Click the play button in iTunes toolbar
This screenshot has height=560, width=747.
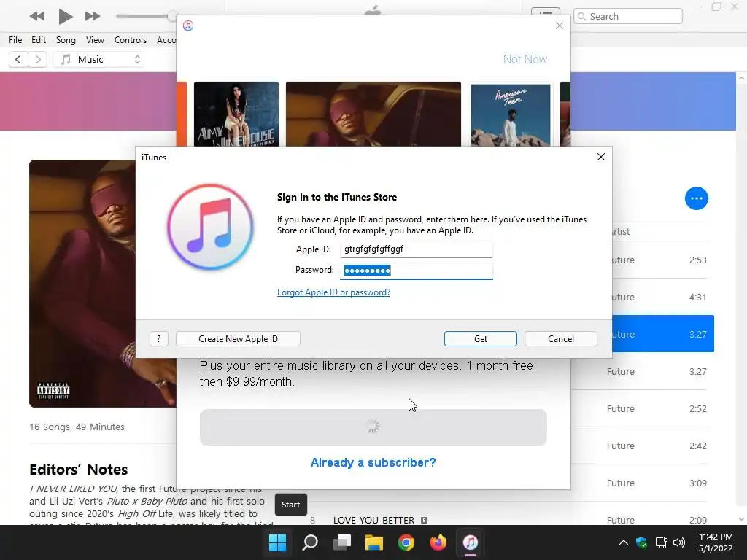65,16
